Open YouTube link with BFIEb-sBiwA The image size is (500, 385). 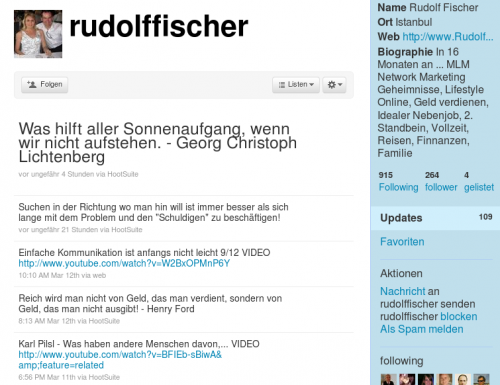120,360
